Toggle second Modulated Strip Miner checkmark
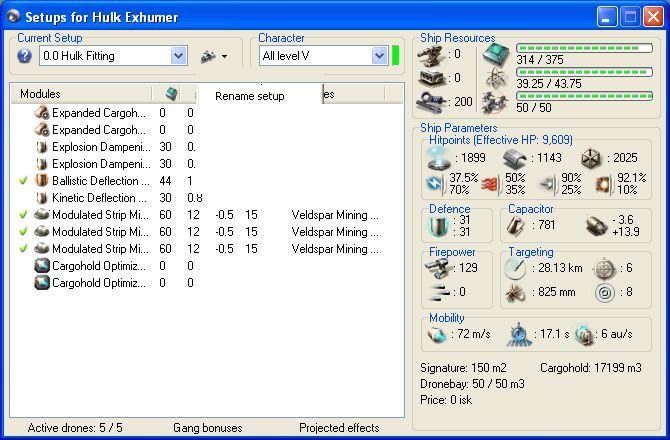Viewport: 670px width, 440px height. pos(24,232)
